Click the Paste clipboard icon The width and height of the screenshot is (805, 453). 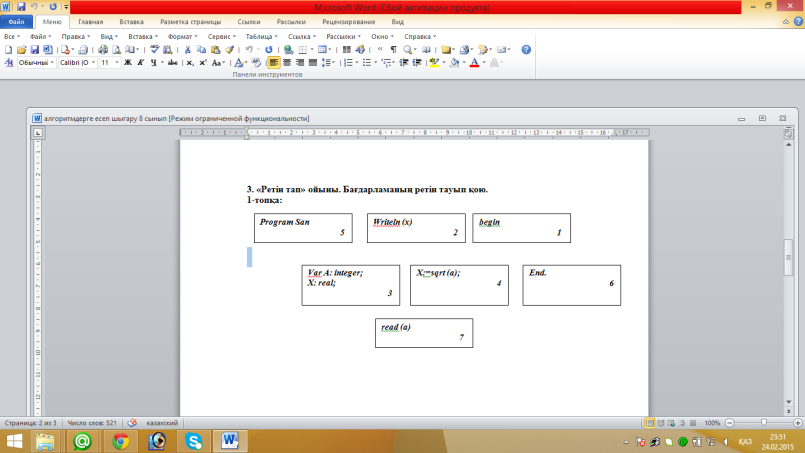tap(216, 50)
